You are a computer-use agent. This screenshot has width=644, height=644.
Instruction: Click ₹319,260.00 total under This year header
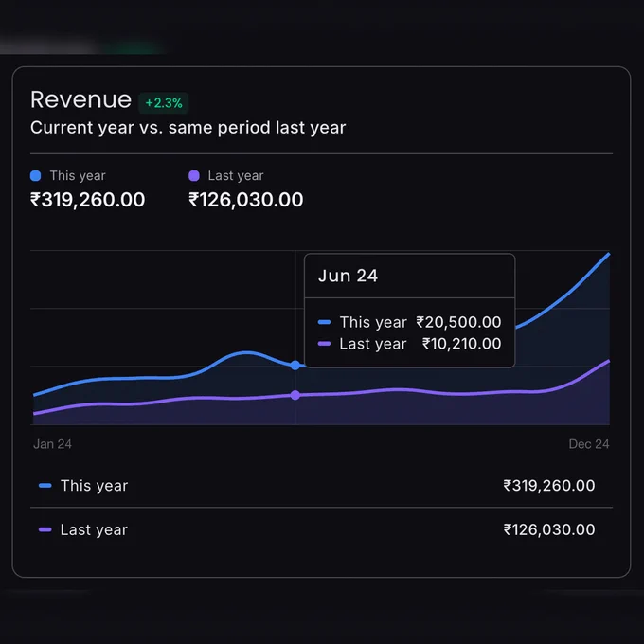pos(87,200)
